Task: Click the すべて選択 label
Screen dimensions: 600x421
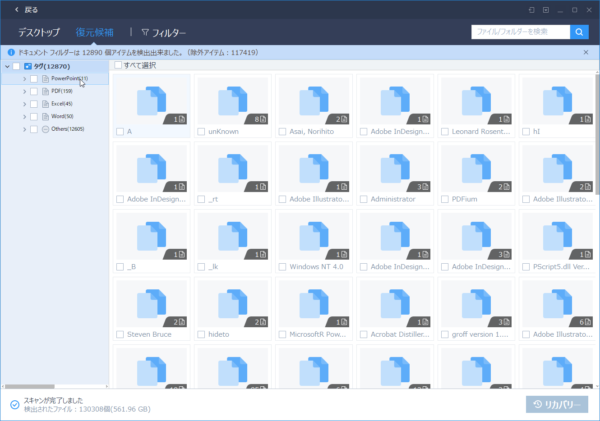Action: tap(140, 65)
